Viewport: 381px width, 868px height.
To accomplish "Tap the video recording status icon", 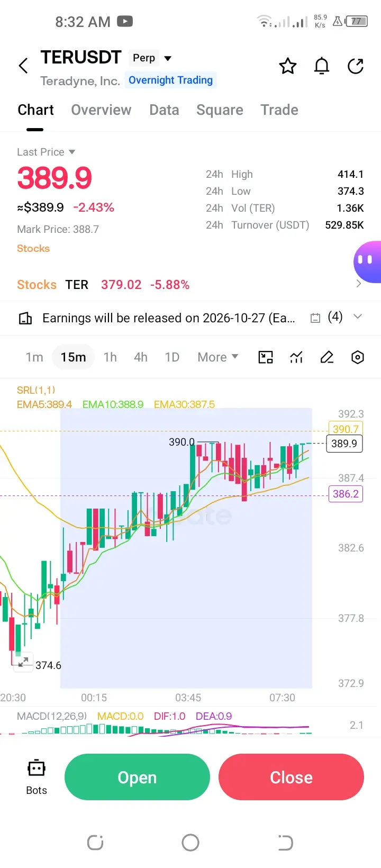I will coord(125,21).
